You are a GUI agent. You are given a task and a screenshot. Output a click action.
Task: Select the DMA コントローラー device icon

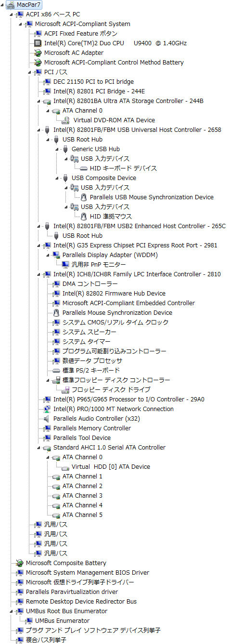tap(56, 284)
